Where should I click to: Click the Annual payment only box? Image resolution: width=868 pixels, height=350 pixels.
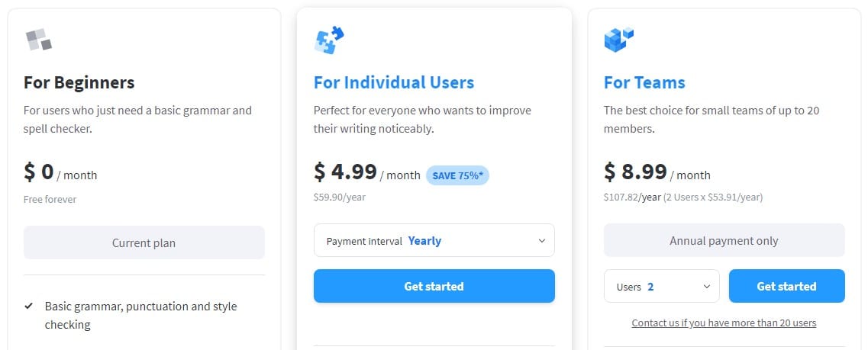(x=724, y=241)
